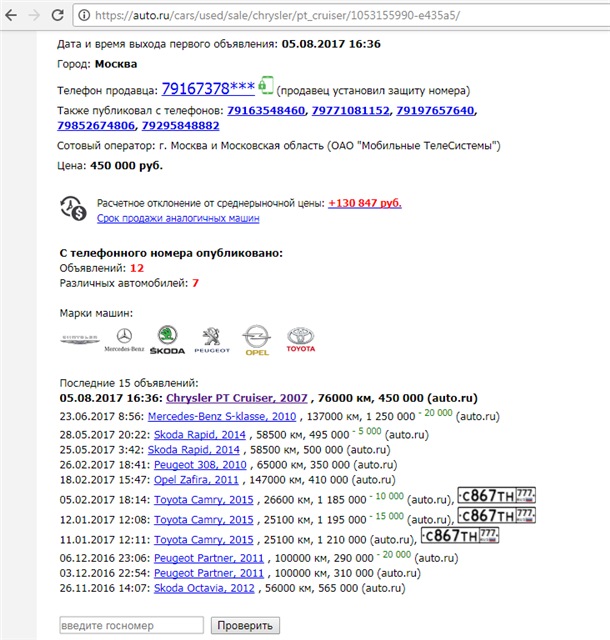The height and width of the screenshot is (640, 610).
Task: Click the browser back arrow
Action: click(11, 16)
